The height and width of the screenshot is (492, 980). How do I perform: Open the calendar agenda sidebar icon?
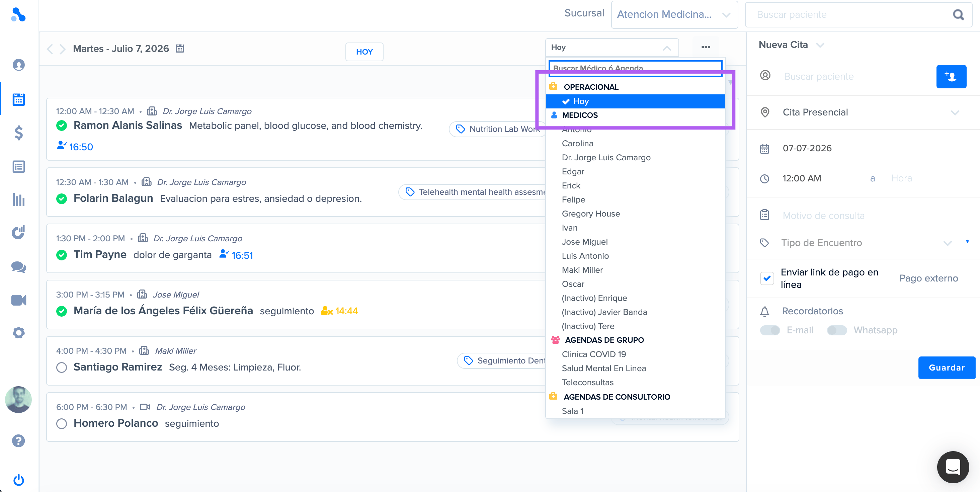click(x=18, y=99)
